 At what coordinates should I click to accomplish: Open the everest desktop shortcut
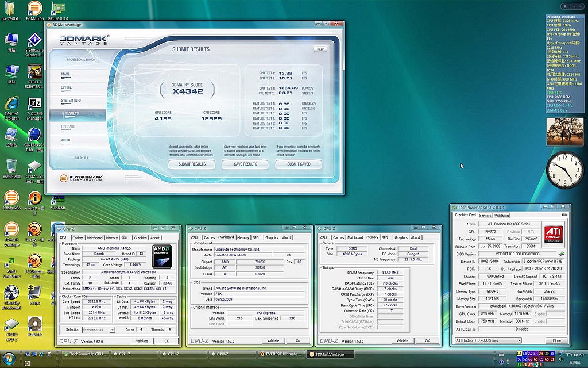pyautogui.click(x=34, y=203)
